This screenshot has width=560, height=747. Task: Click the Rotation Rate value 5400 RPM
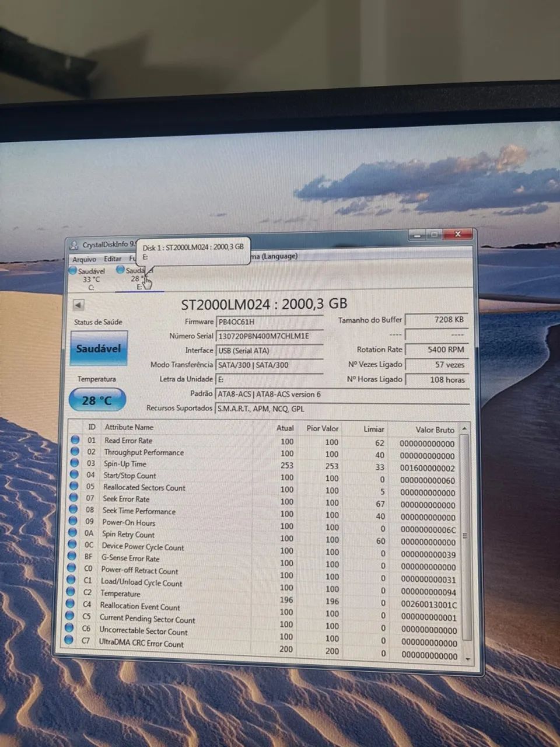436,350
